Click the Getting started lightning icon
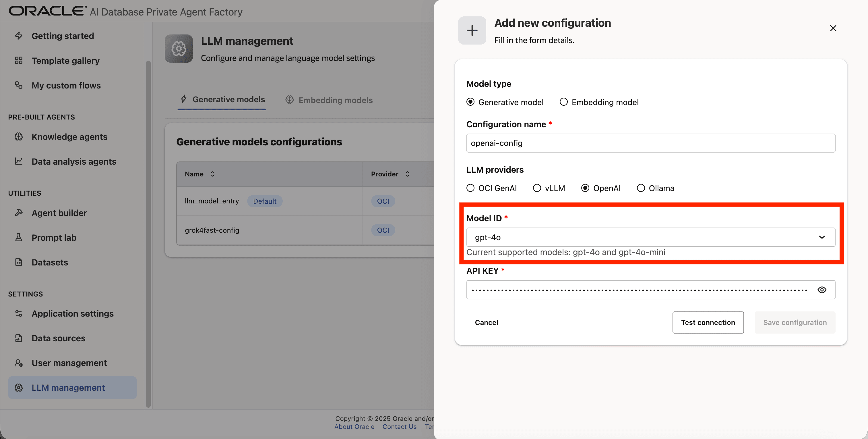868x439 pixels. coord(19,36)
